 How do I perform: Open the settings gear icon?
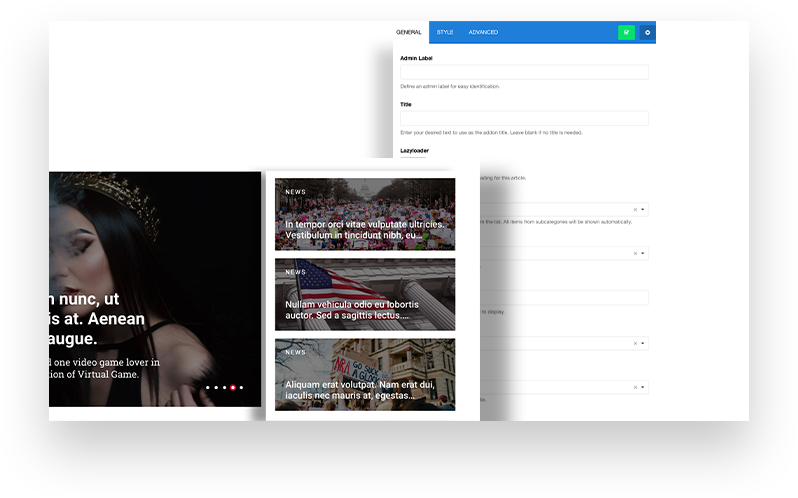647,32
